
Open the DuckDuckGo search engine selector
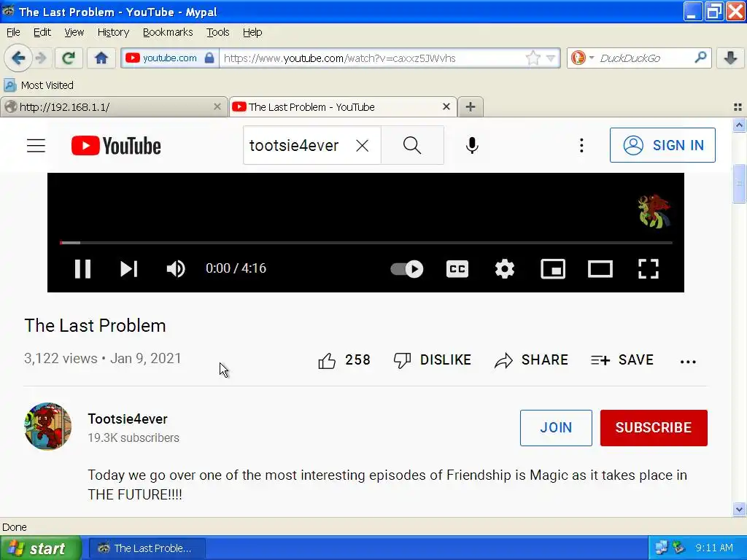pos(582,58)
